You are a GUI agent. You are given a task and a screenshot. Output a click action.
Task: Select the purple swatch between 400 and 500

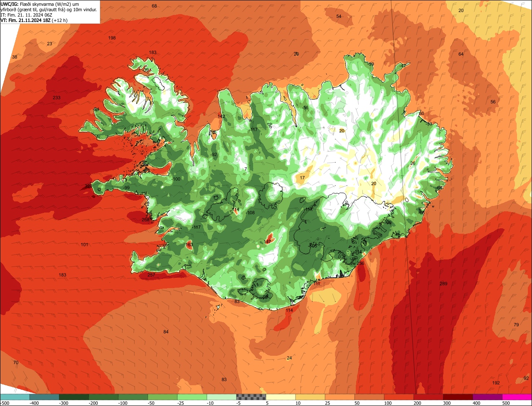point(487,397)
